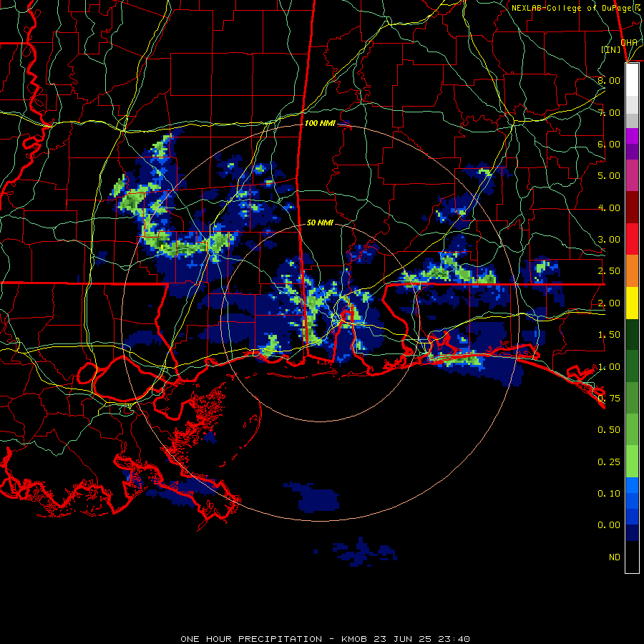Click the 0.10 legend value
Screen dimensions: 644x644
(x=609, y=494)
